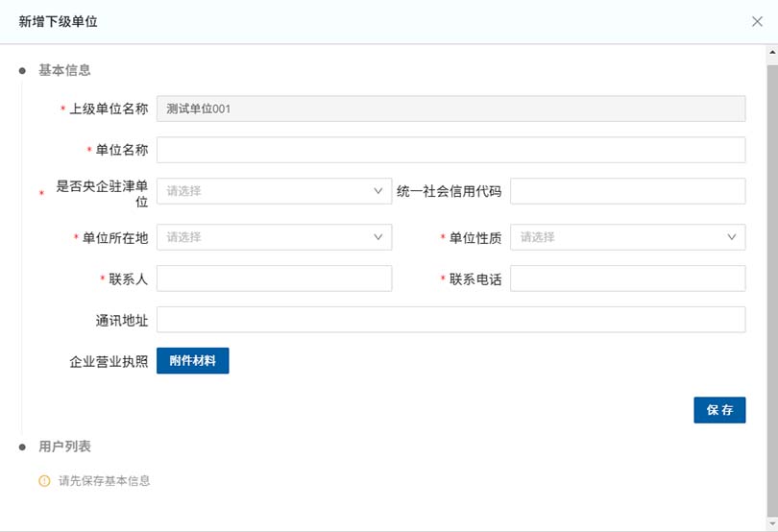Close the 新增下级单位 dialog
Screen dimensions: 778x532
(757, 21)
